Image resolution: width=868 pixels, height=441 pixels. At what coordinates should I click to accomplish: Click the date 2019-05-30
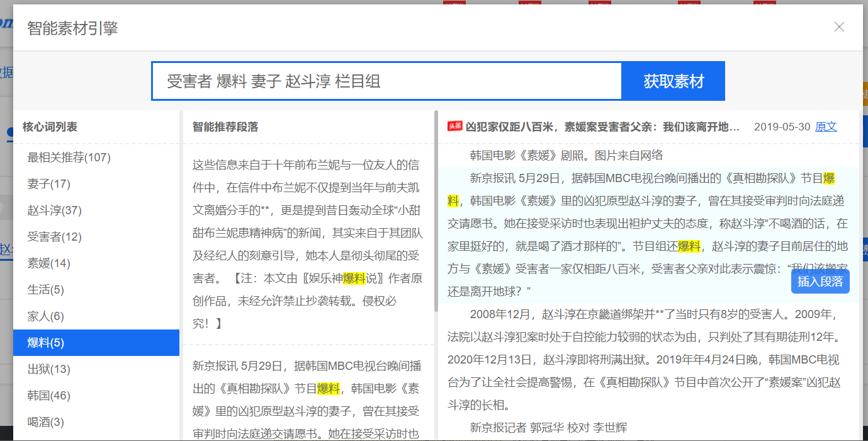point(782,127)
